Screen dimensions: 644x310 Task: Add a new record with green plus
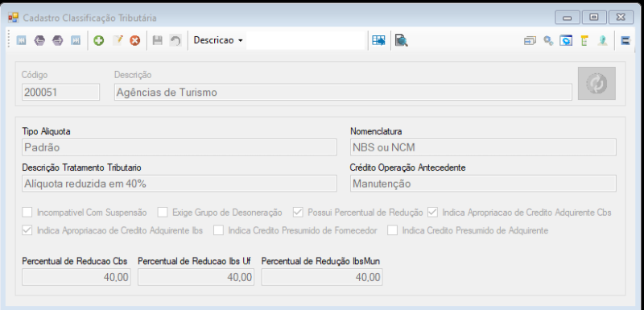[x=98, y=40]
